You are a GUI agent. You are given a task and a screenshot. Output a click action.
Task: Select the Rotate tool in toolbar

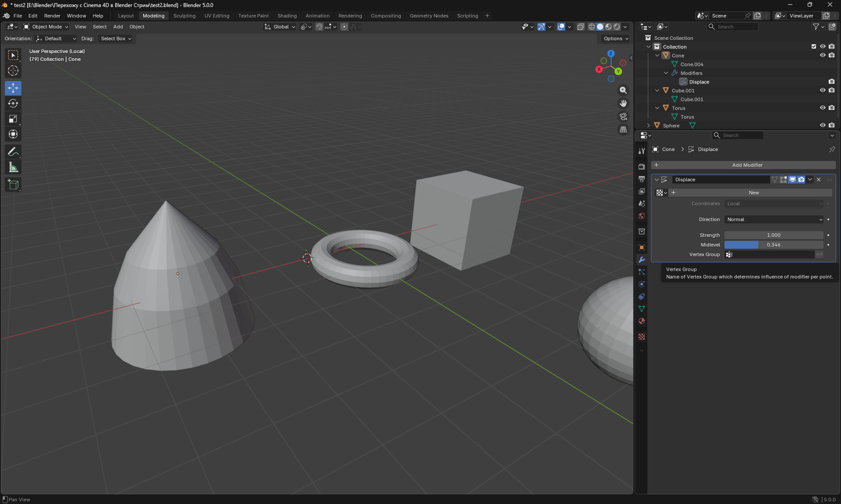point(13,104)
